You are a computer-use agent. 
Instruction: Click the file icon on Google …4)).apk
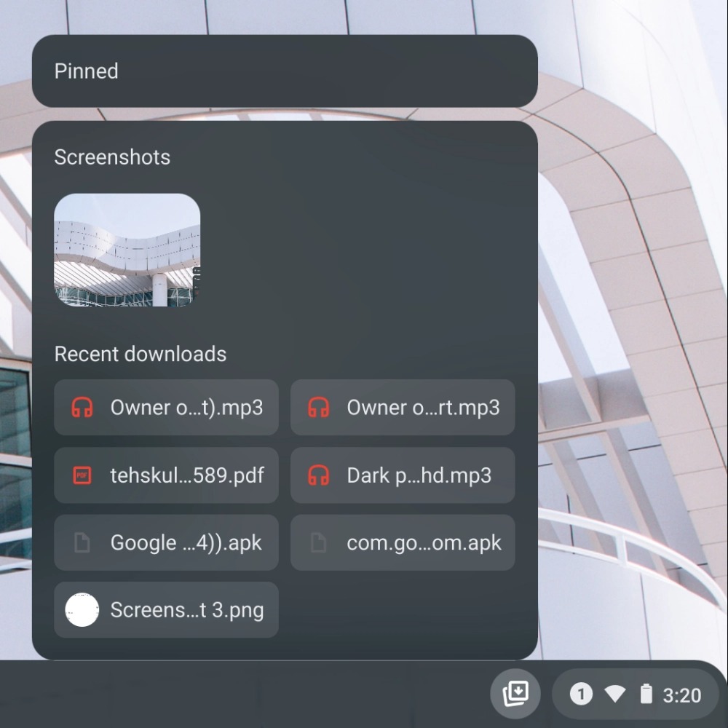pos(82,542)
